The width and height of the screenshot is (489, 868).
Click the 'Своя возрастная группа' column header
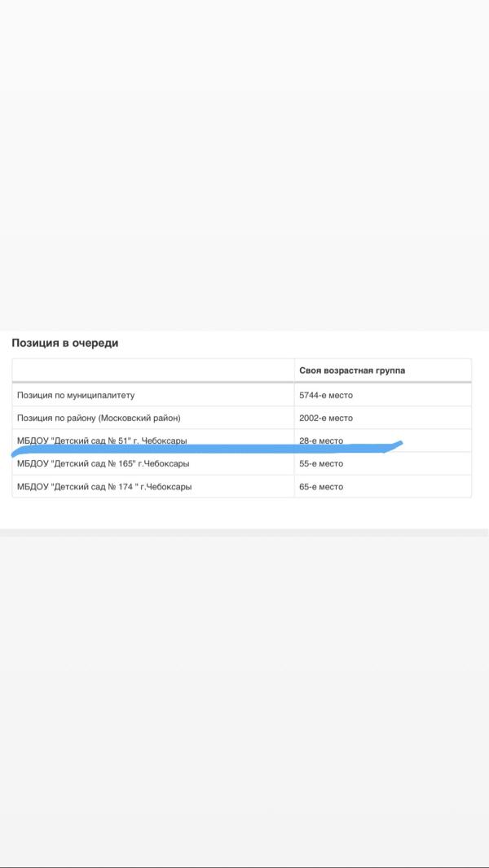(352, 370)
